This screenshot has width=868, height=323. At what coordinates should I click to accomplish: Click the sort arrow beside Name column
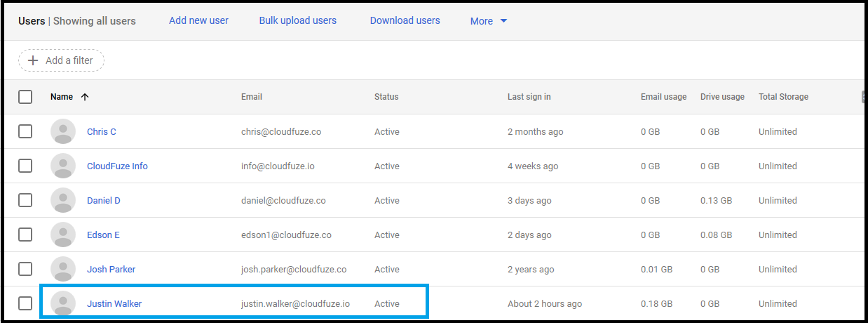tap(85, 97)
